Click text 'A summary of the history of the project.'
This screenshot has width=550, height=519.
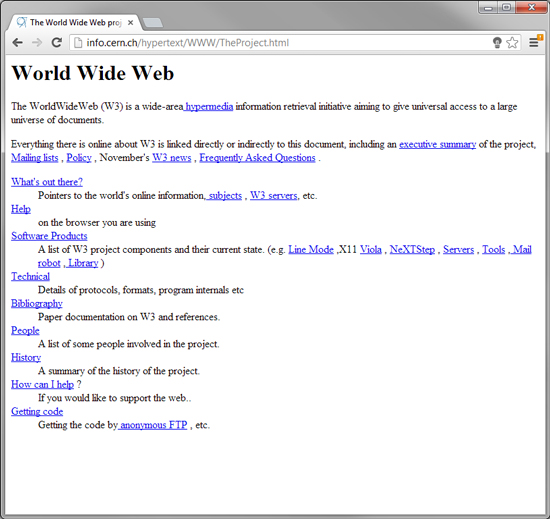pos(119,371)
